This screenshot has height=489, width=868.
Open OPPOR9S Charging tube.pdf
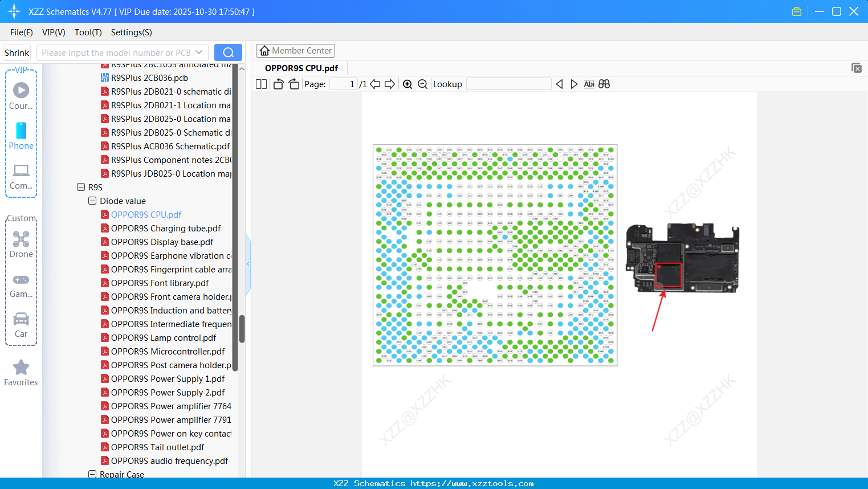point(166,229)
